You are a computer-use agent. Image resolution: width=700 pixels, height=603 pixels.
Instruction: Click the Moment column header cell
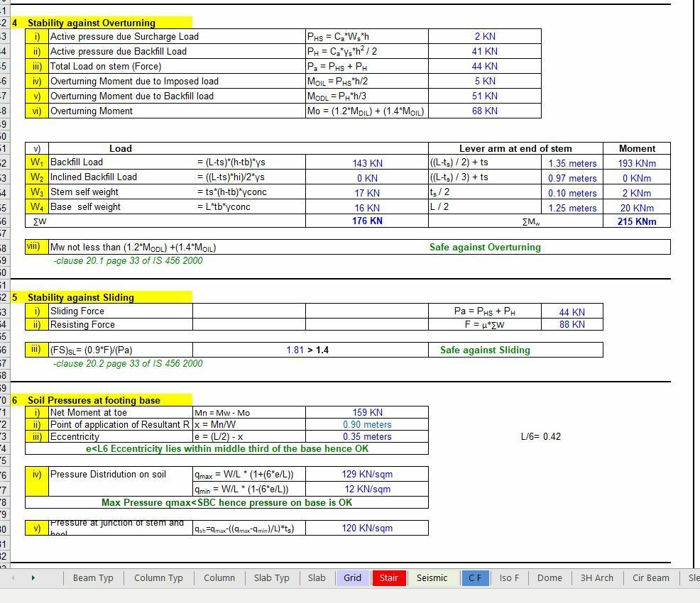pyautogui.click(x=637, y=148)
